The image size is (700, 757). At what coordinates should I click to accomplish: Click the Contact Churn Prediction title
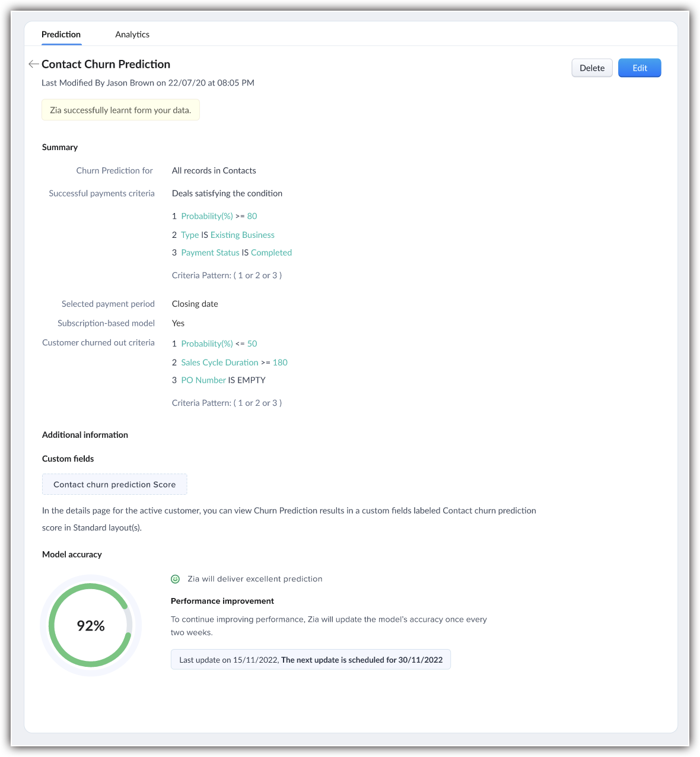pos(106,64)
